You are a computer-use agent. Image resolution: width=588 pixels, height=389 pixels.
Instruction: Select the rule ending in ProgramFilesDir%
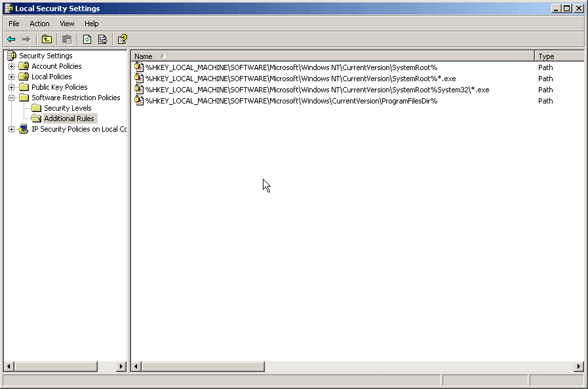(x=291, y=101)
